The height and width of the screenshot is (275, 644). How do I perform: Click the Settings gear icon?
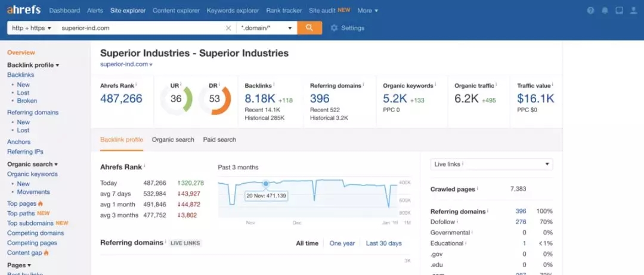pyautogui.click(x=334, y=28)
